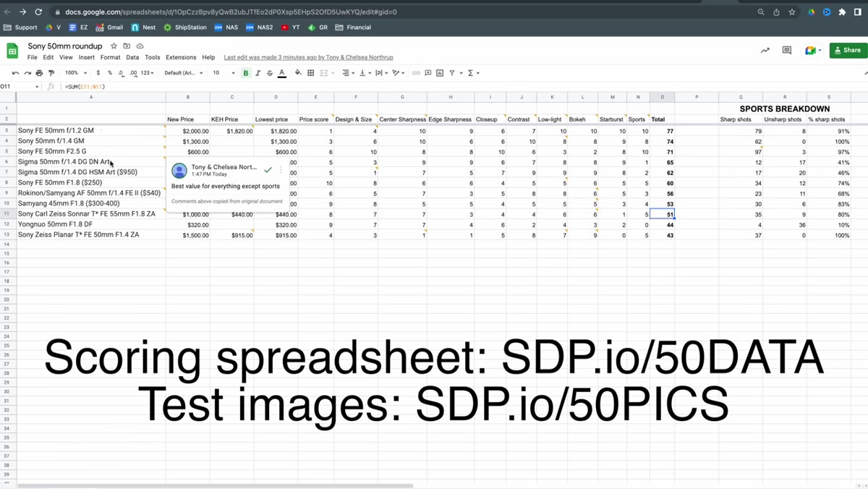Click the formula bar input
The width and height of the screenshot is (868, 489).
463,87
